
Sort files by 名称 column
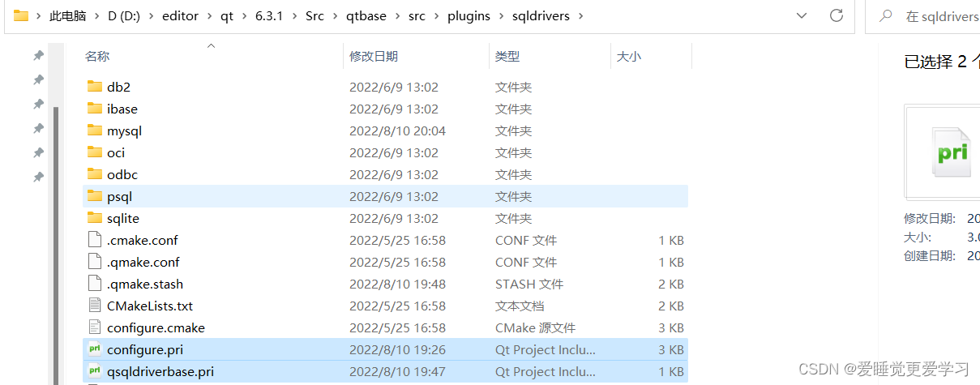pyautogui.click(x=97, y=56)
